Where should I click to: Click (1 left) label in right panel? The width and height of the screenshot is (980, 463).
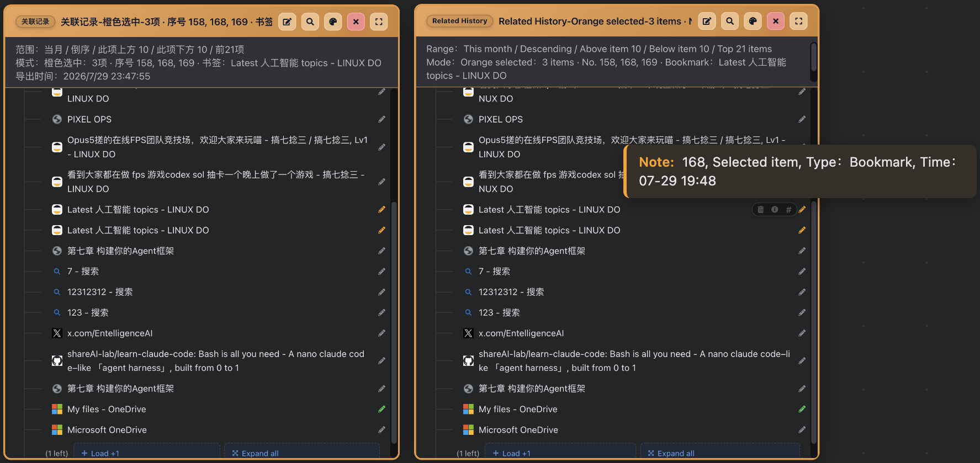coord(468,453)
